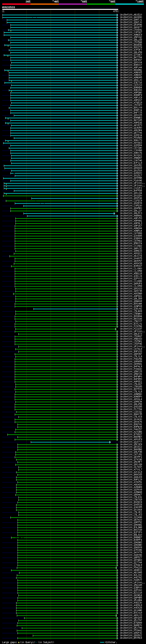Click the green ~80% identity legend bar
Image resolution: width=146 pixels, height=644 pixels.
pos(101,4)
